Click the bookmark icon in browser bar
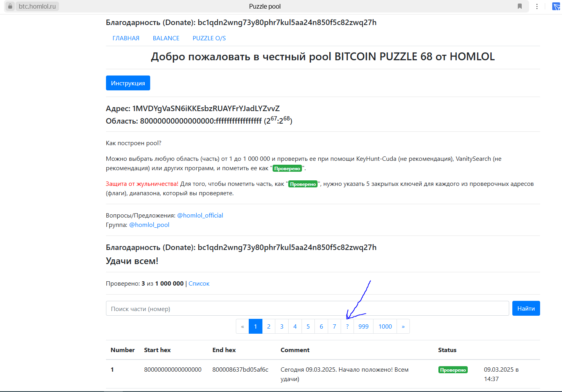The height and width of the screenshot is (392, 562). pos(520,6)
